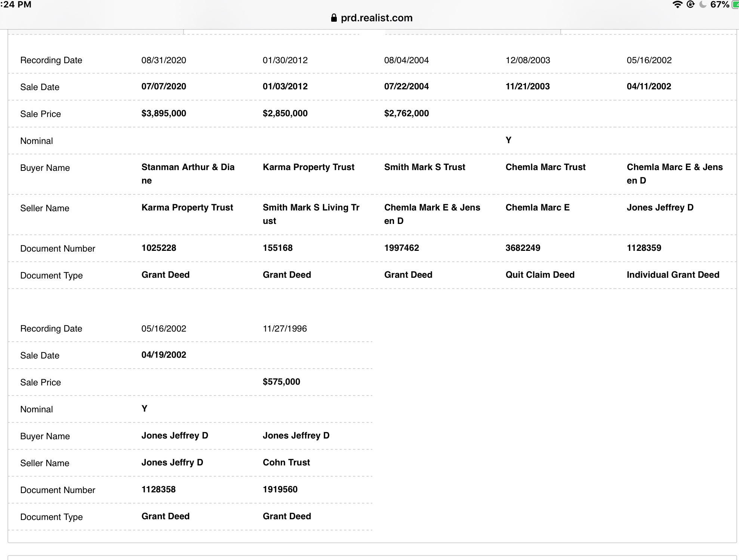Tap the Do Not Disturb moon icon
Screen dimensions: 739x560
(703, 4)
